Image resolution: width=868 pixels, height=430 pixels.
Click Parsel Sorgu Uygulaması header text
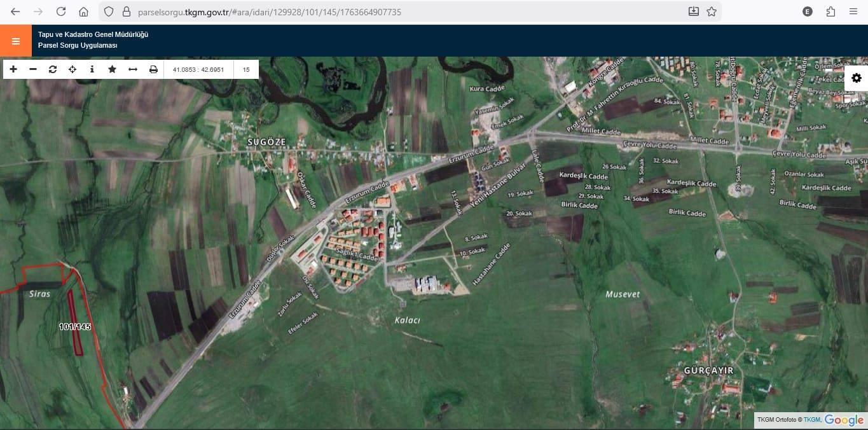pos(78,46)
